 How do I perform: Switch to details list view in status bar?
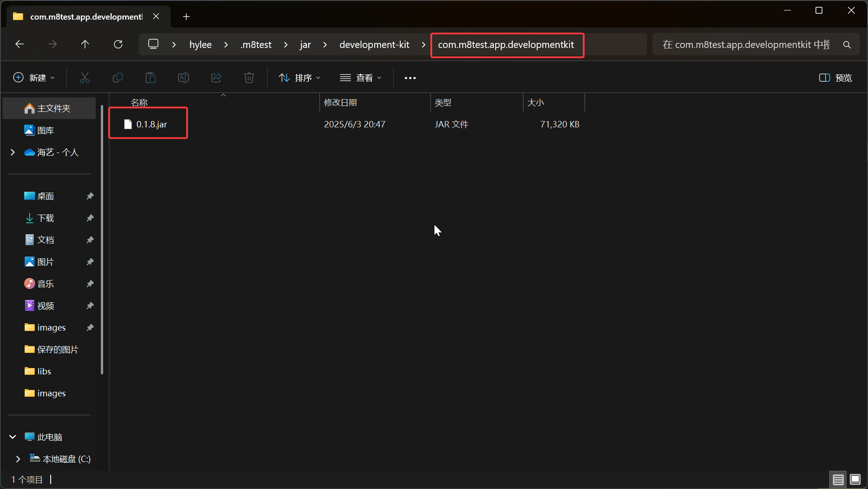tap(838, 479)
